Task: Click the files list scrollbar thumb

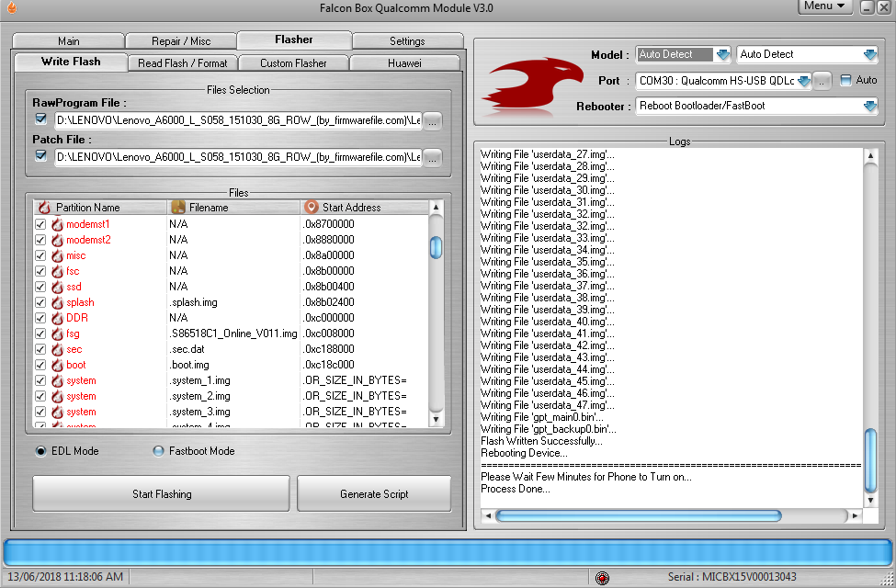Action: [436, 247]
